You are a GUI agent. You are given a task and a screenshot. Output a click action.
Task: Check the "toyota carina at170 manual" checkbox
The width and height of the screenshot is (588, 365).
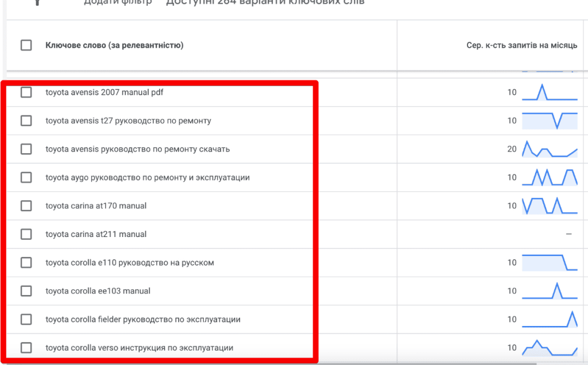pos(26,206)
